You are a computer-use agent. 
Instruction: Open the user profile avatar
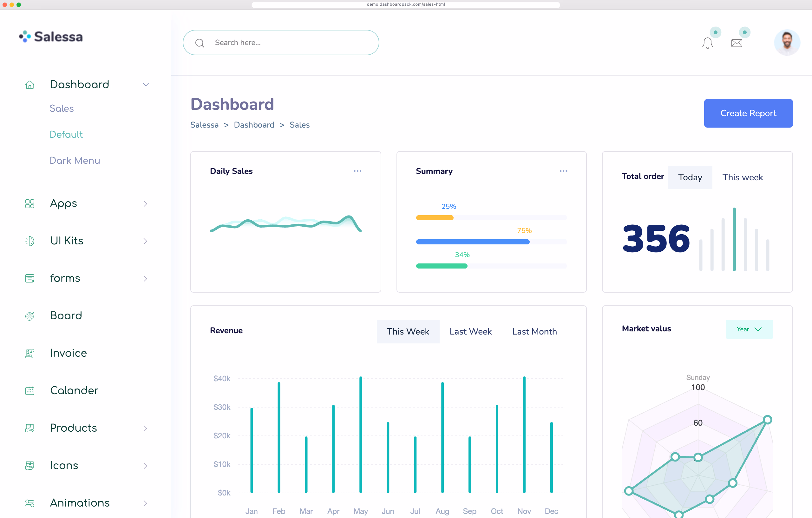787,43
